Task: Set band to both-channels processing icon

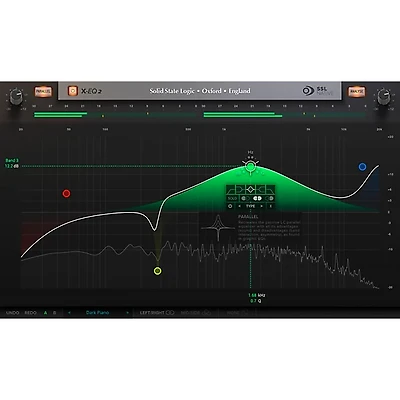Action: click(257, 198)
